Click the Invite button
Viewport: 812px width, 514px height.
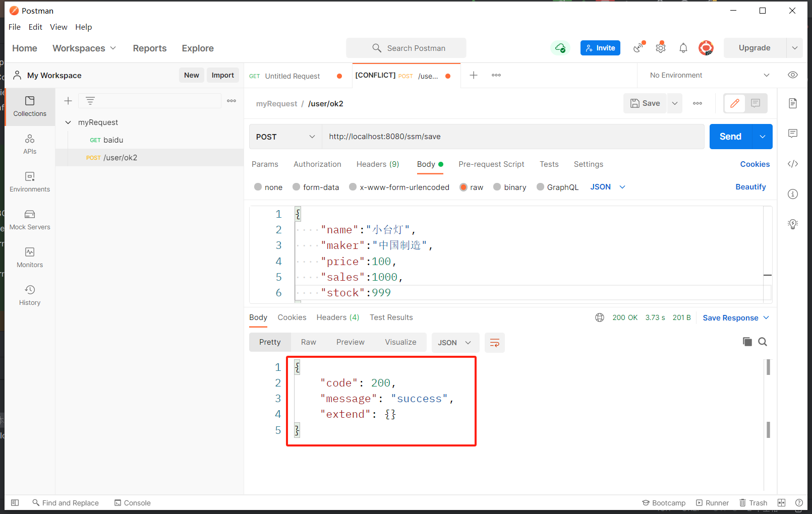[600, 48]
